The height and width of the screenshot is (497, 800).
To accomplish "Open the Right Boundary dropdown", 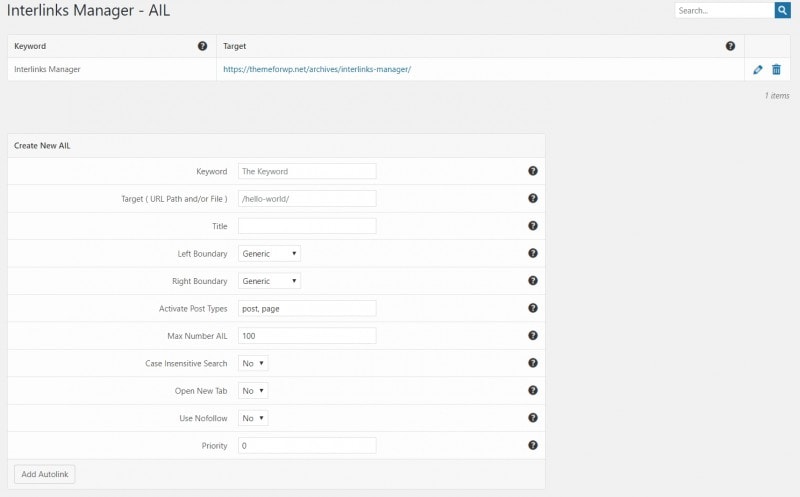I will (x=269, y=281).
